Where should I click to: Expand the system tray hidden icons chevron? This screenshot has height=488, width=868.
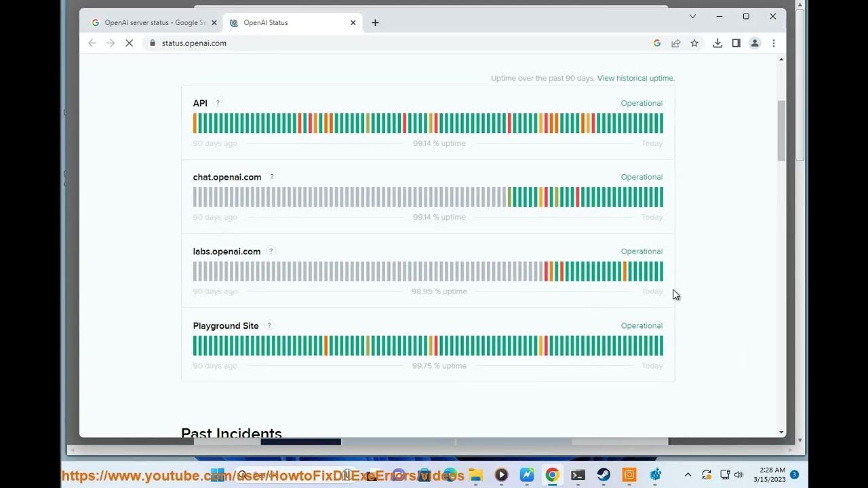688,474
